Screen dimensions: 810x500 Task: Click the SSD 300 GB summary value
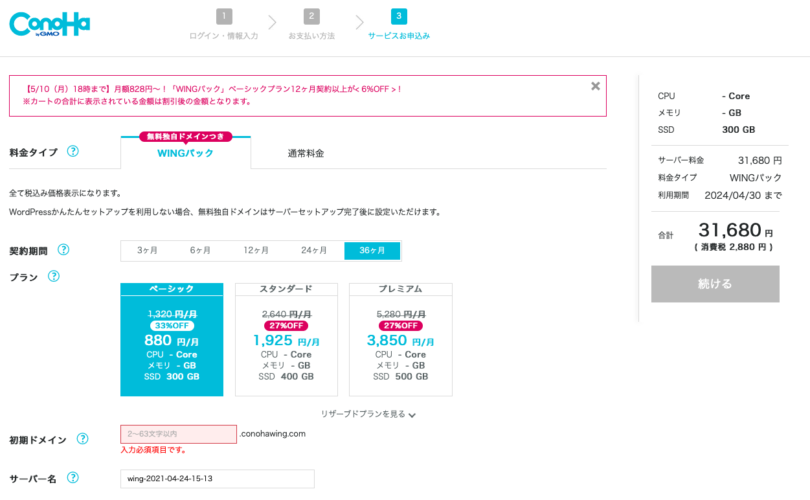[738, 130]
